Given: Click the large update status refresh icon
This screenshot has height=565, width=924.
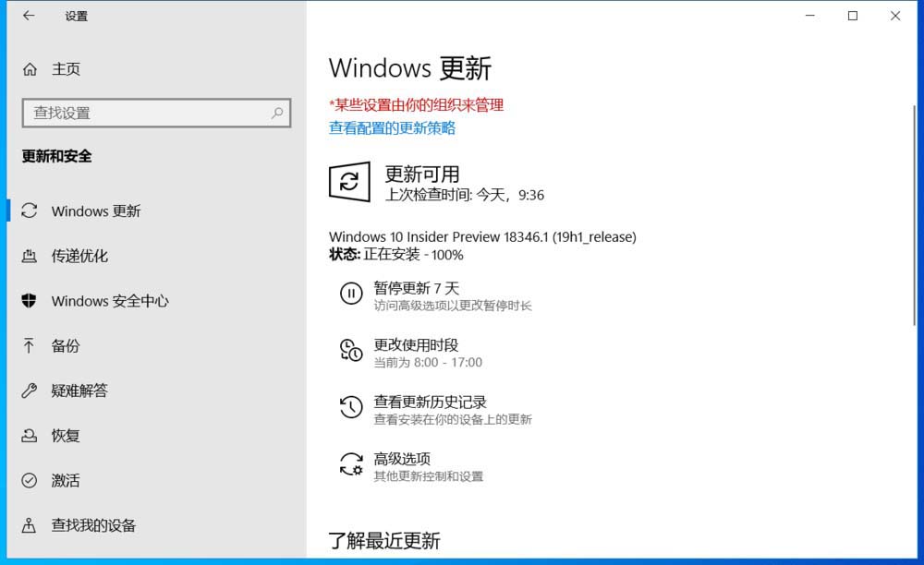Looking at the screenshot, I should click(x=349, y=182).
